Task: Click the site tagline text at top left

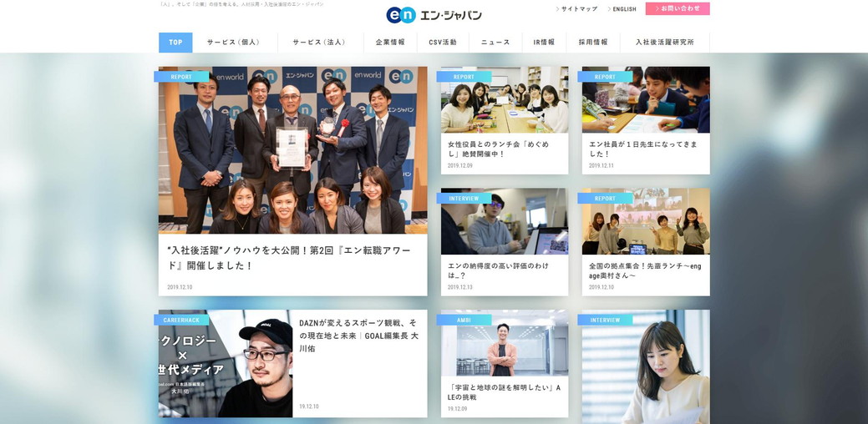Action: coord(241,4)
